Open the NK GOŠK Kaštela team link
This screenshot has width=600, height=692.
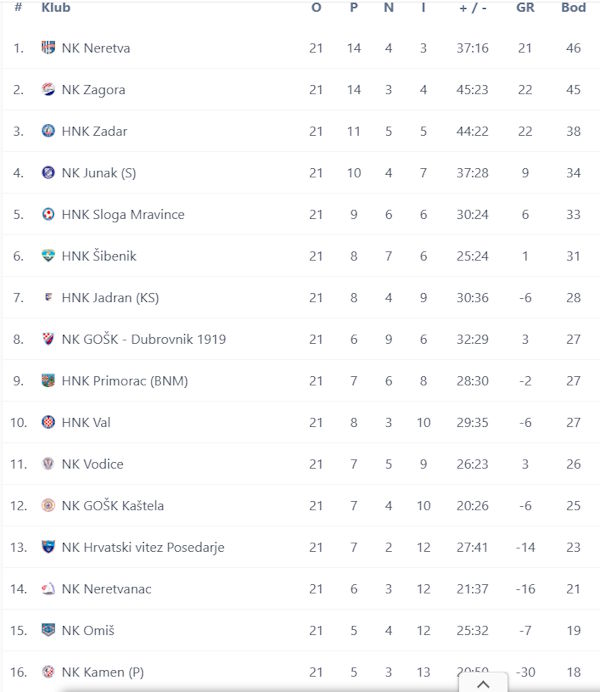[112, 506]
